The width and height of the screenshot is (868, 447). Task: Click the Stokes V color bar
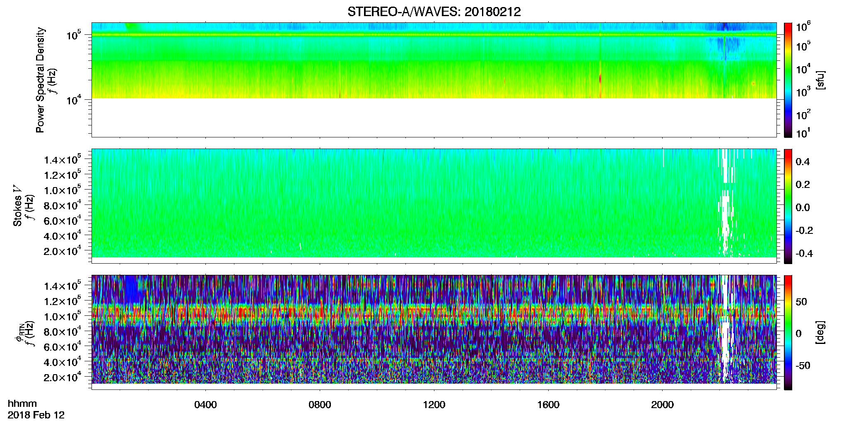(788, 206)
